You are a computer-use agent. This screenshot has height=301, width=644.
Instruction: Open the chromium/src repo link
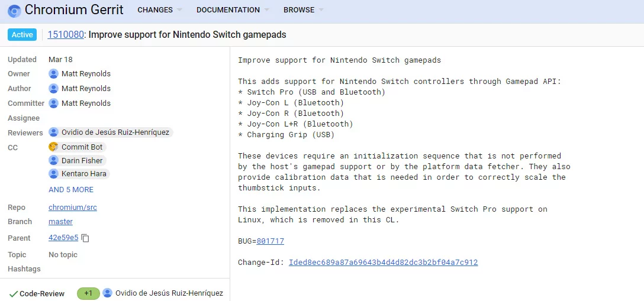coord(73,207)
